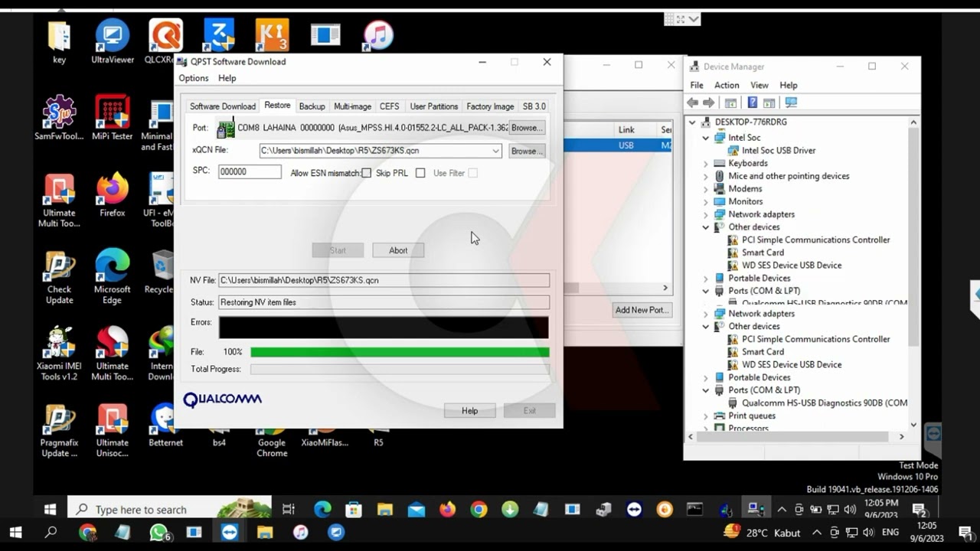Switch to the User Partitions tab
Viewport: 980px width, 551px height.
tap(433, 106)
